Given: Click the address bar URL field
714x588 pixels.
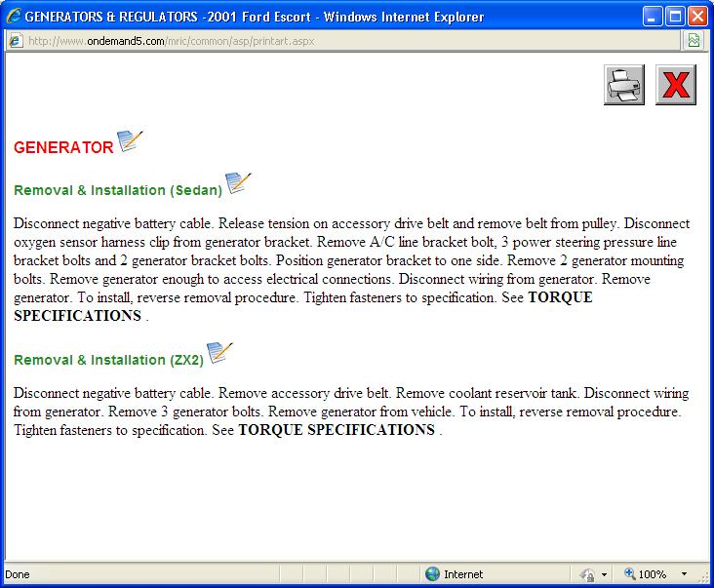Looking at the screenshot, I should [343, 41].
